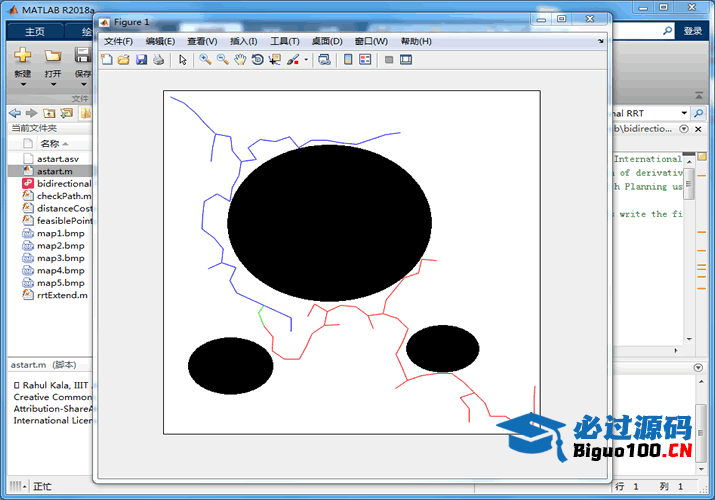715x500 pixels.
Task: Open editor tab actions circle-arrow button
Action: (684, 129)
